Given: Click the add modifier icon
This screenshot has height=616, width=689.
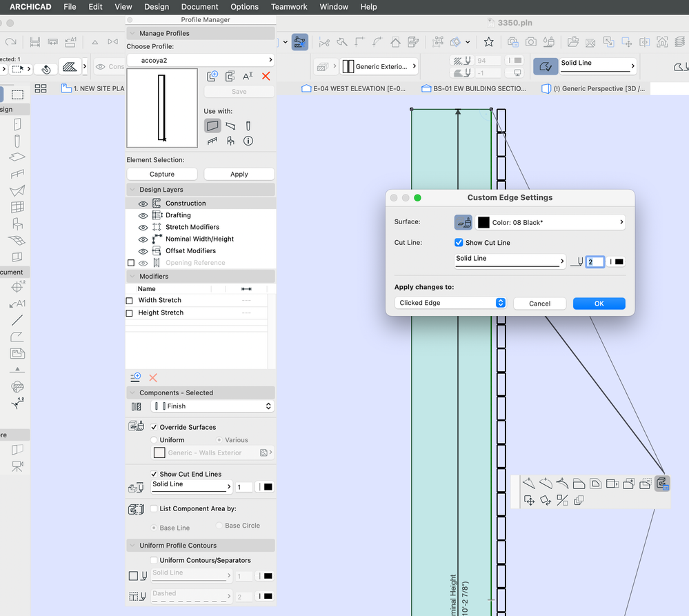Looking at the screenshot, I should pyautogui.click(x=136, y=377).
